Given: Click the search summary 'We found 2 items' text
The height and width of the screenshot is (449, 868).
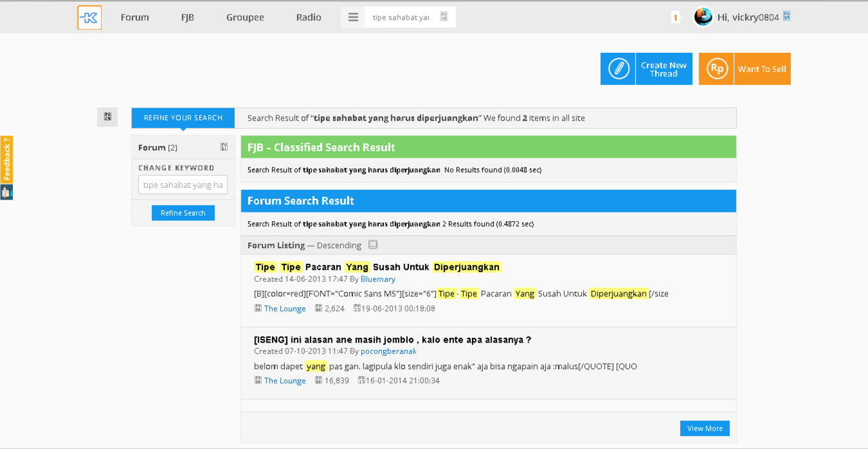Looking at the screenshot, I should (x=534, y=118).
